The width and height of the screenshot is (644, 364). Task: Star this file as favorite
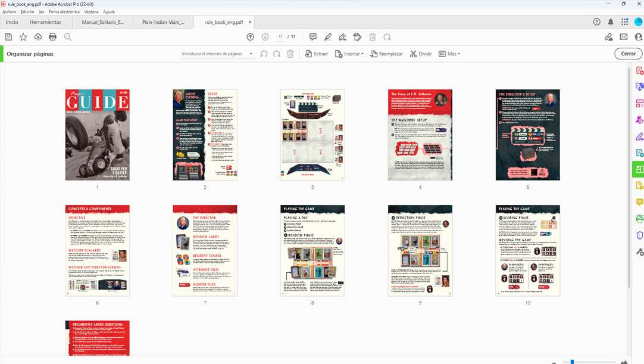pos(23,37)
